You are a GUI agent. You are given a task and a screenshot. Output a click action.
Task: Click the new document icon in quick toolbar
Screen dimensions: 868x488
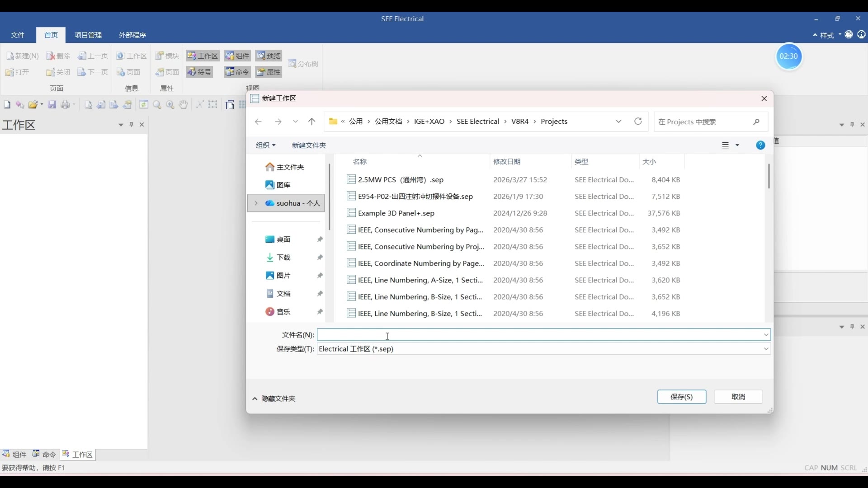[x=7, y=105]
